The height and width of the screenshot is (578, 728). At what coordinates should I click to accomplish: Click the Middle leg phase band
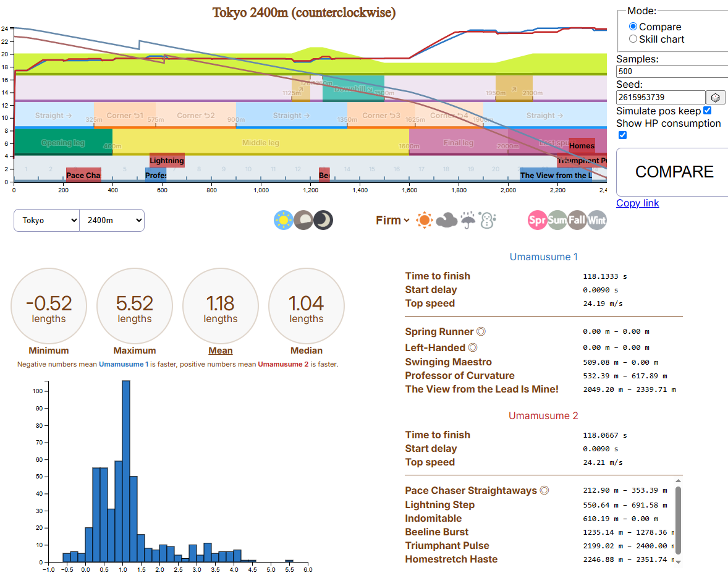point(260,143)
